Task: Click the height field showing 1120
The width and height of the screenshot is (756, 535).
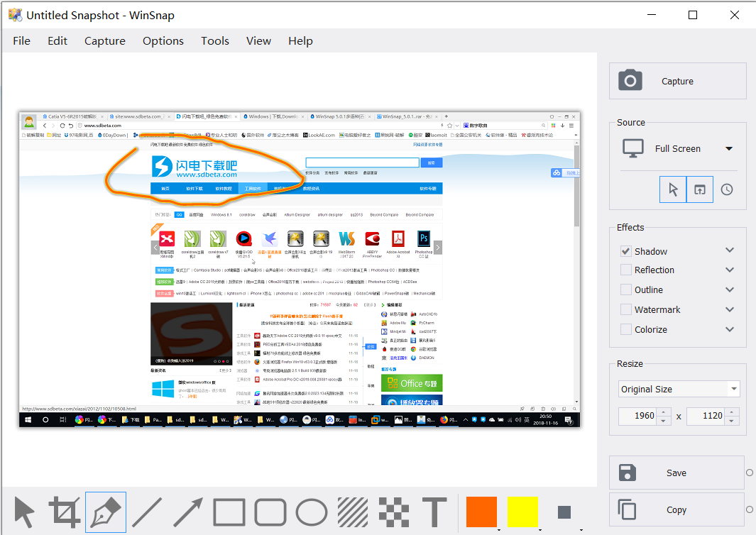Action: (x=707, y=416)
